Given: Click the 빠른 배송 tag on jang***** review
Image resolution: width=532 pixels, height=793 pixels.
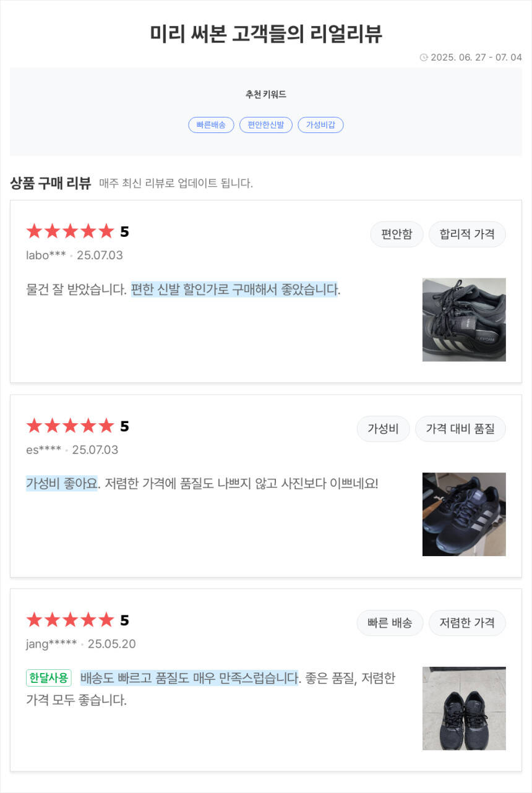Looking at the screenshot, I should click(390, 623).
